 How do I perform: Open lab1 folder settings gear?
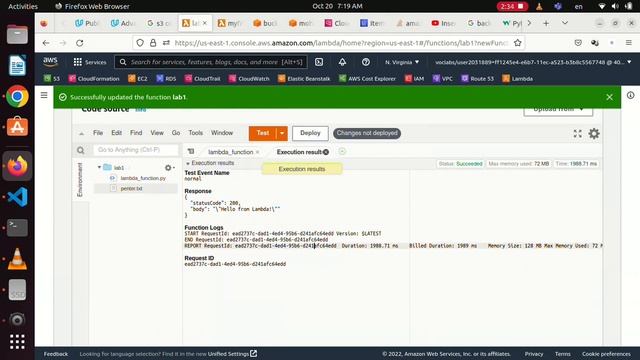pyautogui.click(x=169, y=168)
